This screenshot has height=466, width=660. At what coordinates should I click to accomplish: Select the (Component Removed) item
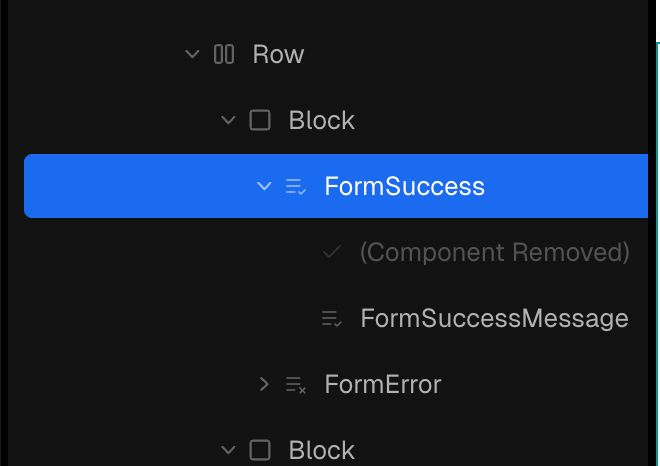click(495, 252)
